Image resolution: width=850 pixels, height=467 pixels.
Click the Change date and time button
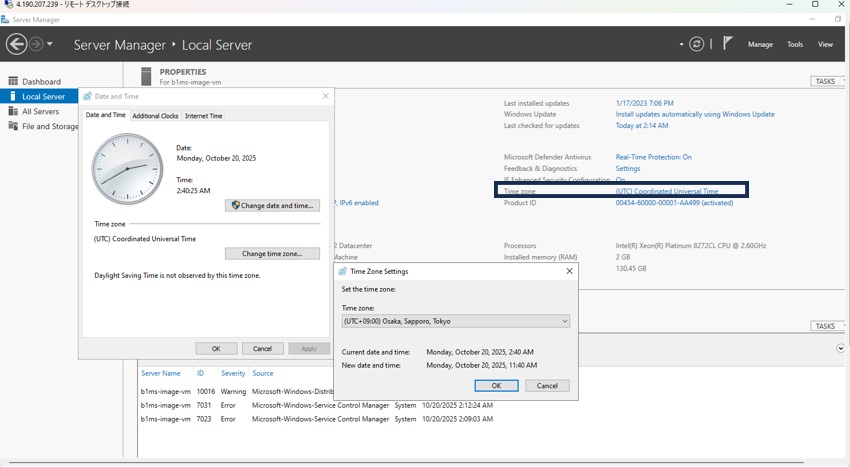pyautogui.click(x=272, y=205)
